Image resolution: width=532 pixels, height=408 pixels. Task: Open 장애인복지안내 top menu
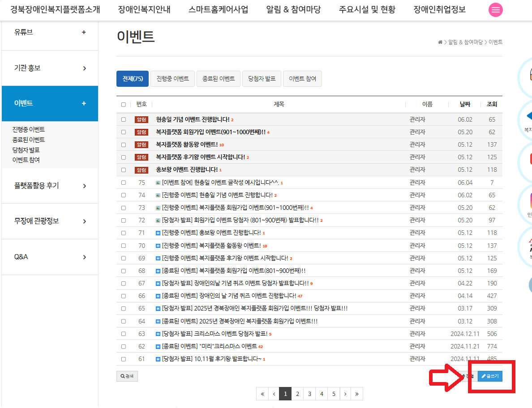tap(144, 9)
